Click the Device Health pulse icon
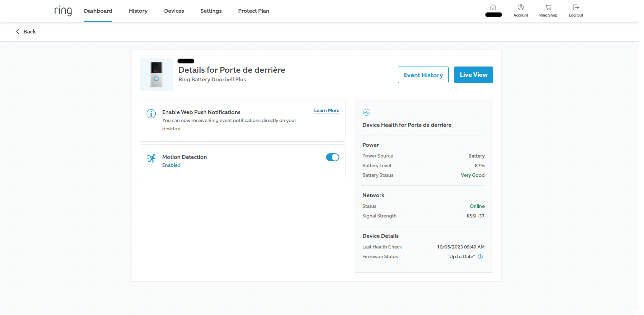Viewport: 644px width, 315px height. click(x=367, y=112)
